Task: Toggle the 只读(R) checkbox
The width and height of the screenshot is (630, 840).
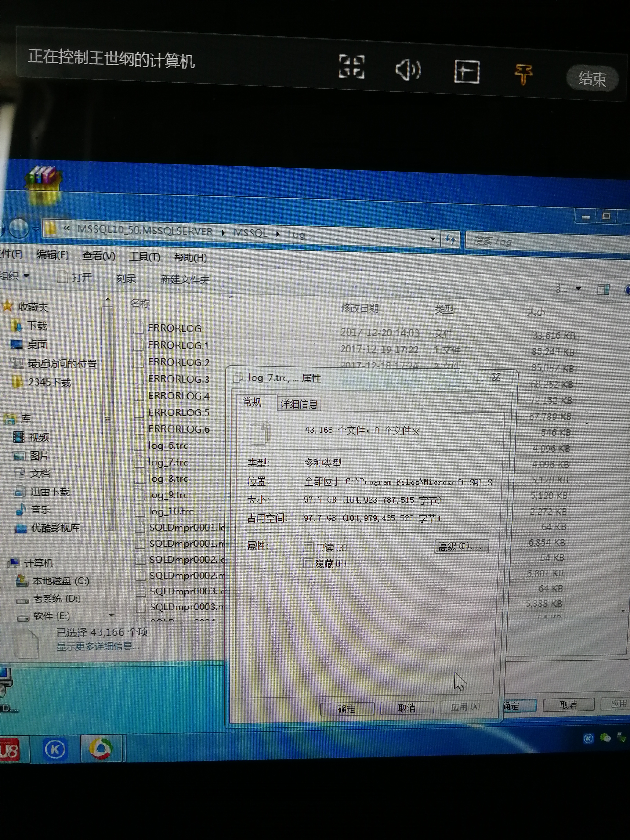Action: pos(308,547)
